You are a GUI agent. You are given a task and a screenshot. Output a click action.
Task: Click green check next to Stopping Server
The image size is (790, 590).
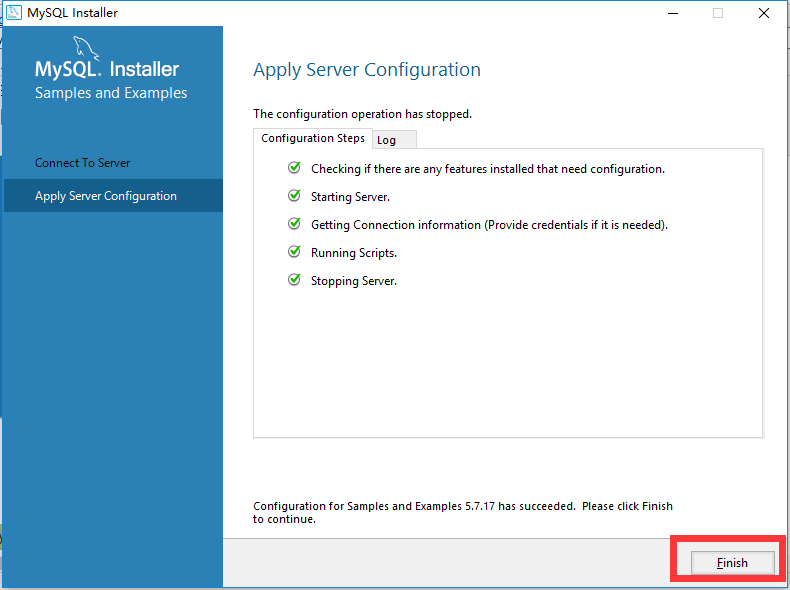pos(294,280)
